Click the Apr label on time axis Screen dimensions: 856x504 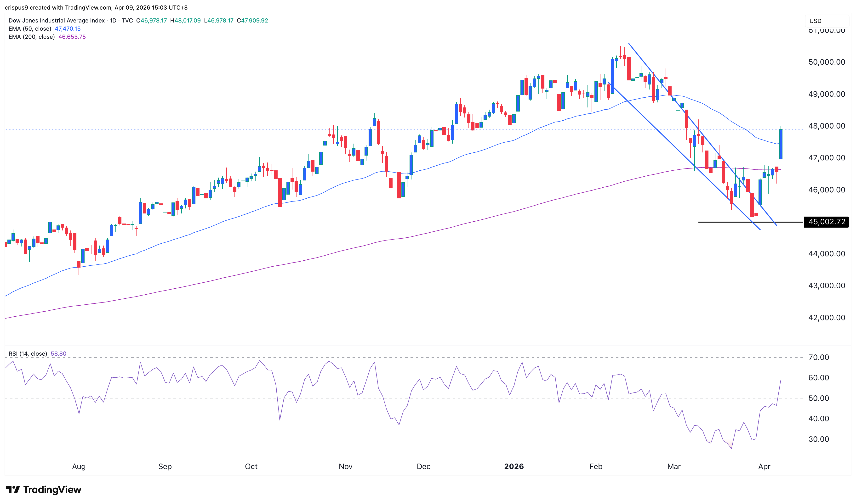pos(764,466)
